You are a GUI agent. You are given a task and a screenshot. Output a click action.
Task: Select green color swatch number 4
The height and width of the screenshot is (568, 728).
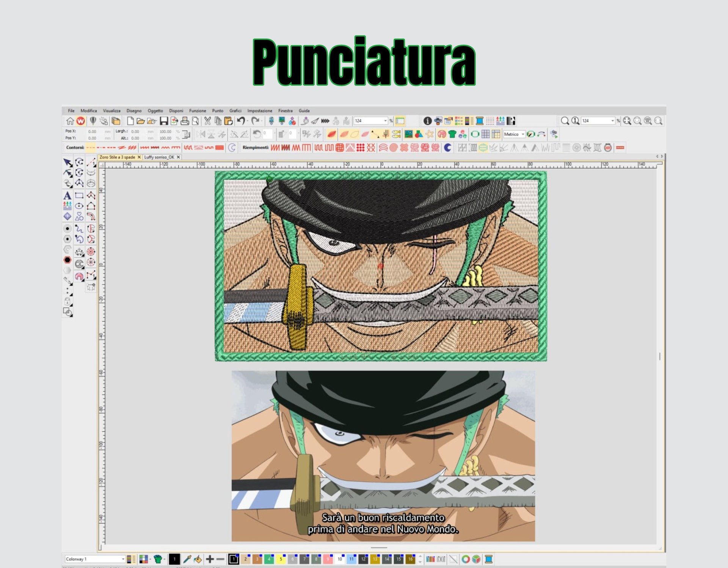pyautogui.click(x=269, y=559)
